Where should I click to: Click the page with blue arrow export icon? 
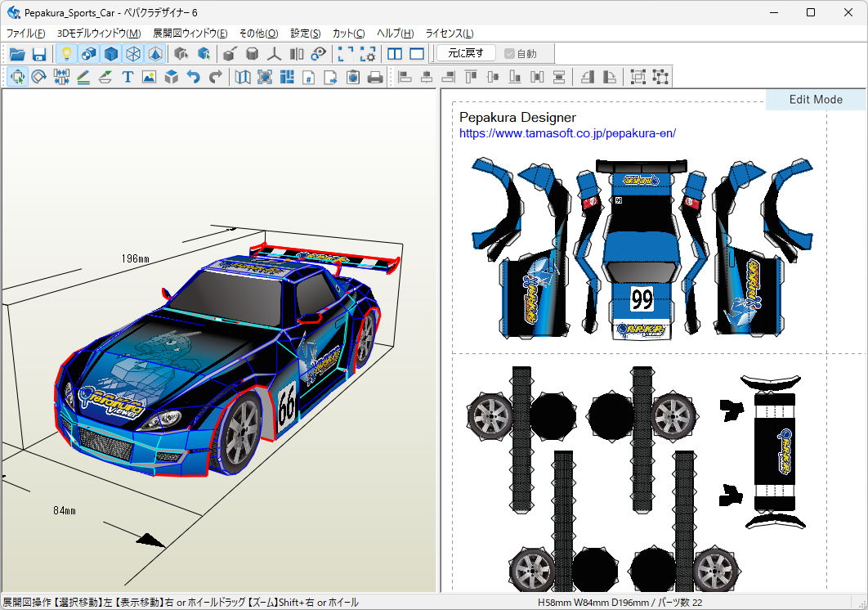[331, 77]
